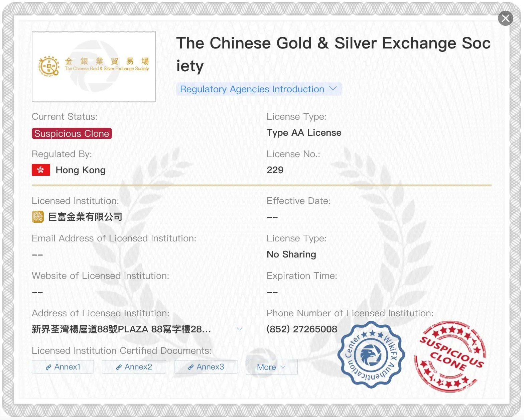Click the Current Status label

click(x=65, y=116)
